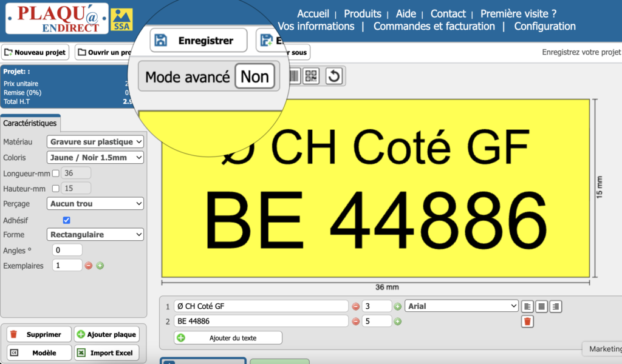This screenshot has height=364, width=622.
Task: Toggle the Mode avancé switch
Action: click(255, 77)
